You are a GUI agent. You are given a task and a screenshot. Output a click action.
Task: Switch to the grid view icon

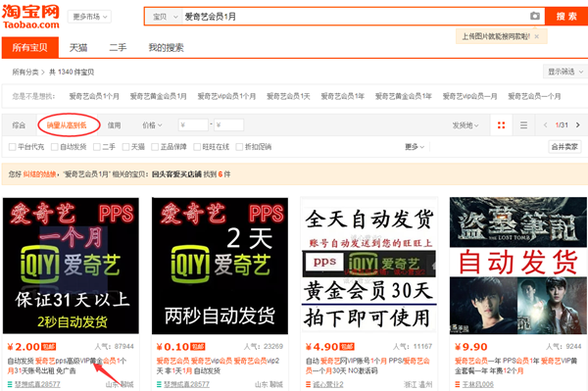(x=501, y=124)
